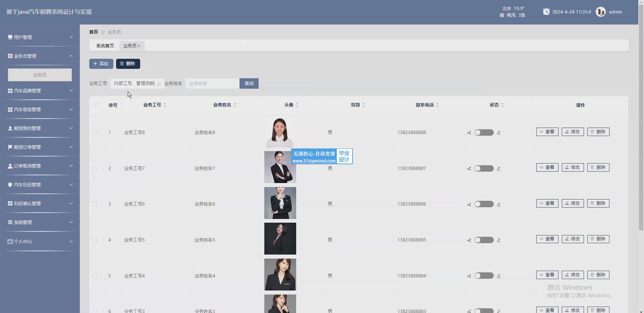Expand 个人中心 menu chevron
Image resolution: width=644 pixels, height=313 pixels.
(71, 241)
